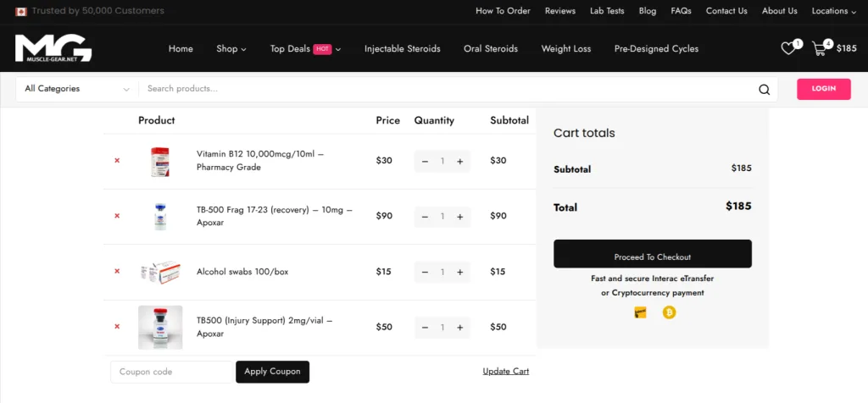Click the search magnifier icon
Image resolution: width=868 pixels, height=403 pixels.
(x=764, y=90)
